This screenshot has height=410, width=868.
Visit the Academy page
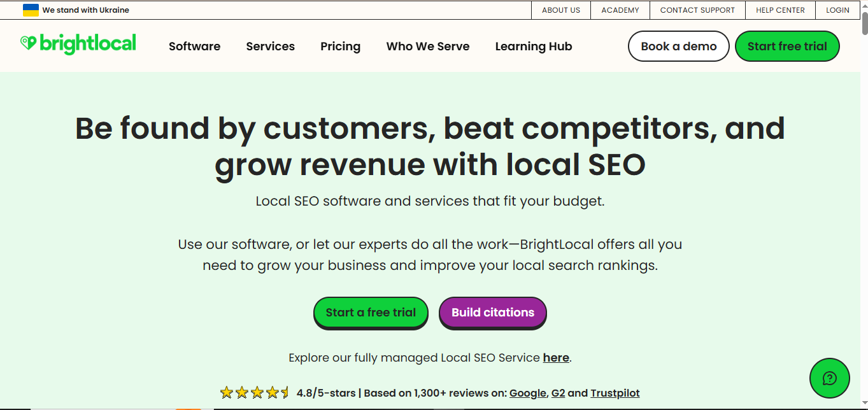620,10
